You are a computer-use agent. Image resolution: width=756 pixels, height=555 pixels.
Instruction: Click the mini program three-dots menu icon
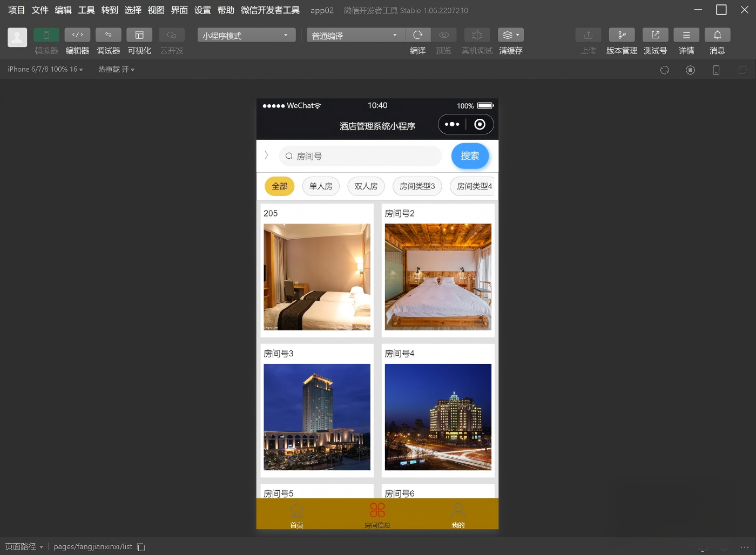[452, 125]
